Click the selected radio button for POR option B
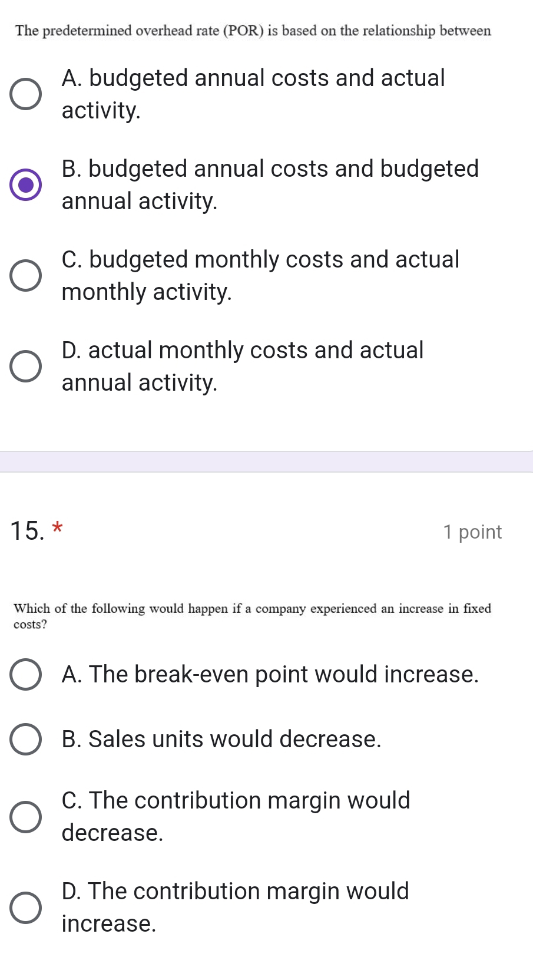This screenshot has height=980, width=533. coord(26,185)
